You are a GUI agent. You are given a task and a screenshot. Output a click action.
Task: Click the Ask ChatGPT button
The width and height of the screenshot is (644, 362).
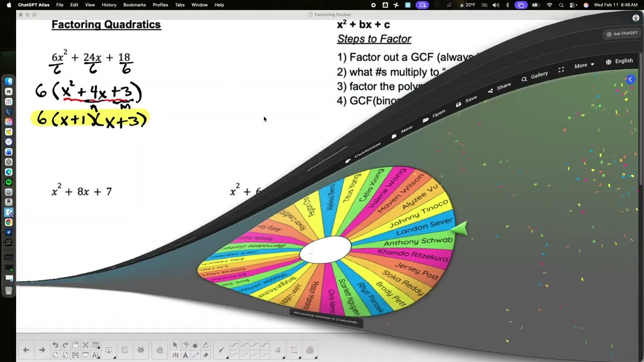point(622,34)
